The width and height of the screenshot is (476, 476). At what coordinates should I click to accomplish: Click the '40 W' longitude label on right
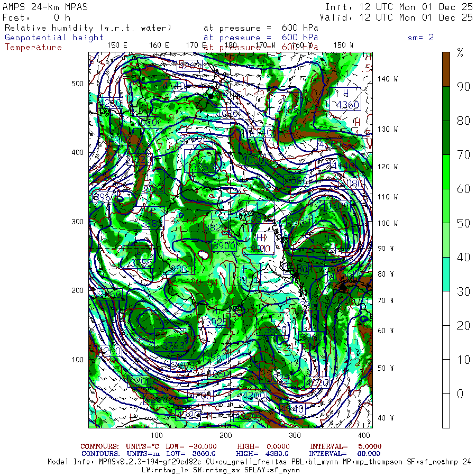(385, 418)
